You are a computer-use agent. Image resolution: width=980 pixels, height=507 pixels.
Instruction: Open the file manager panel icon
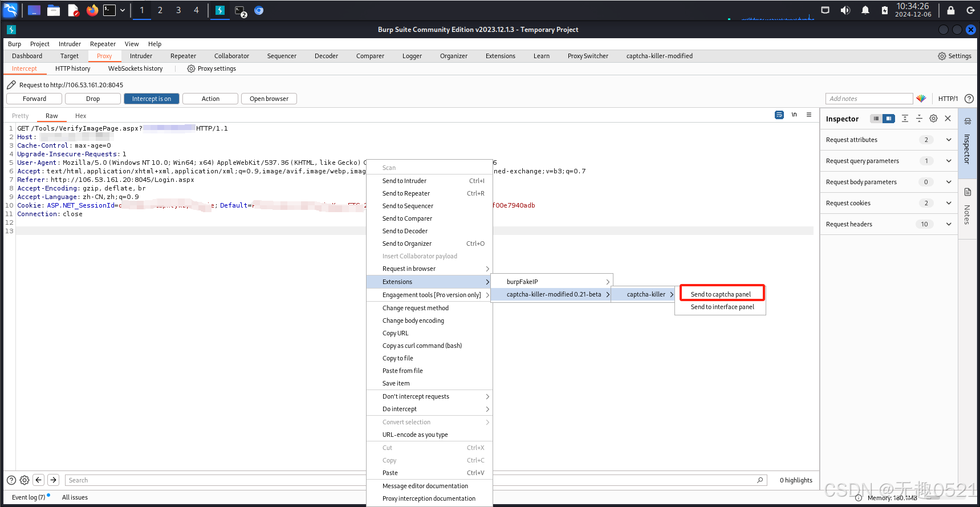pos(54,10)
